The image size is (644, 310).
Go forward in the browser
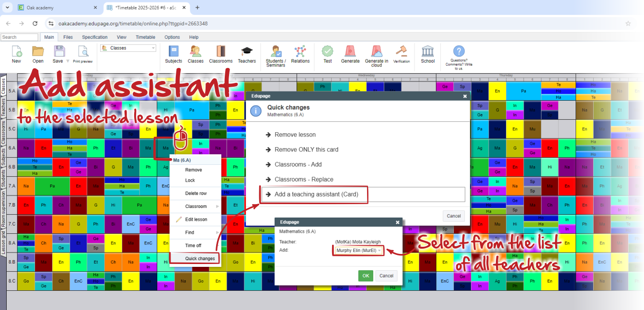point(21,23)
